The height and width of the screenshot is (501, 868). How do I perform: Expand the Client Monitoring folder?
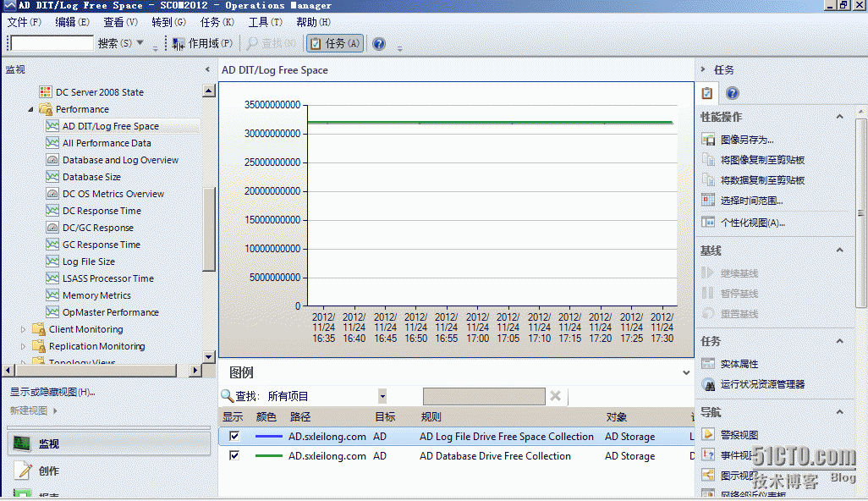[x=23, y=329]
